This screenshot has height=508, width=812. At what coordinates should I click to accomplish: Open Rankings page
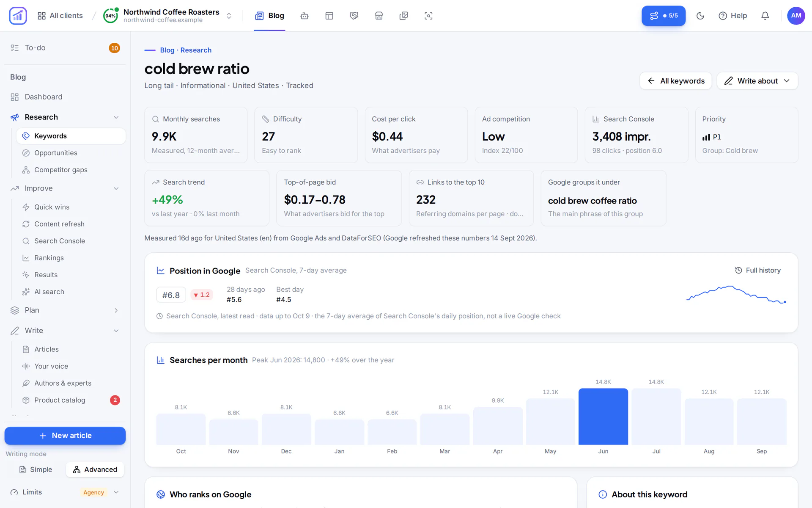(71, 258)
